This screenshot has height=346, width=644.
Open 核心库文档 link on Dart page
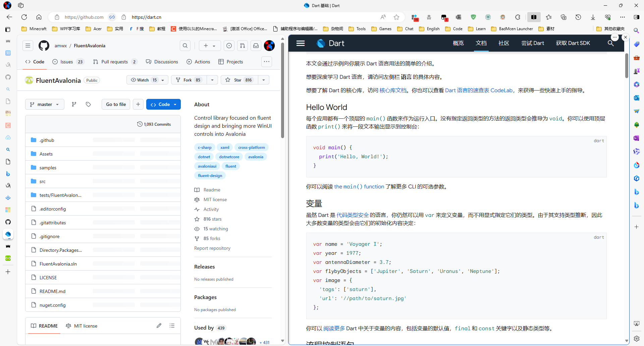393,91
